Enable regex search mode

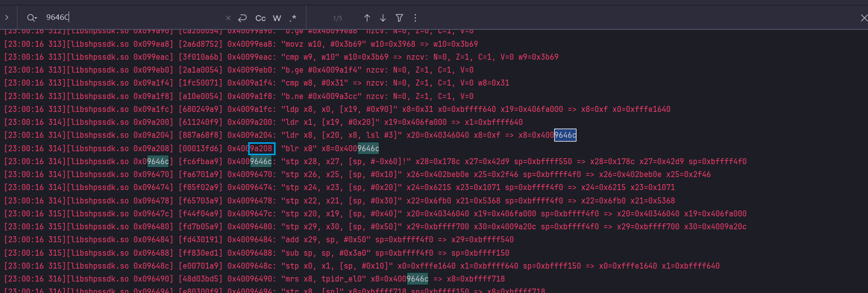point(293,18)
